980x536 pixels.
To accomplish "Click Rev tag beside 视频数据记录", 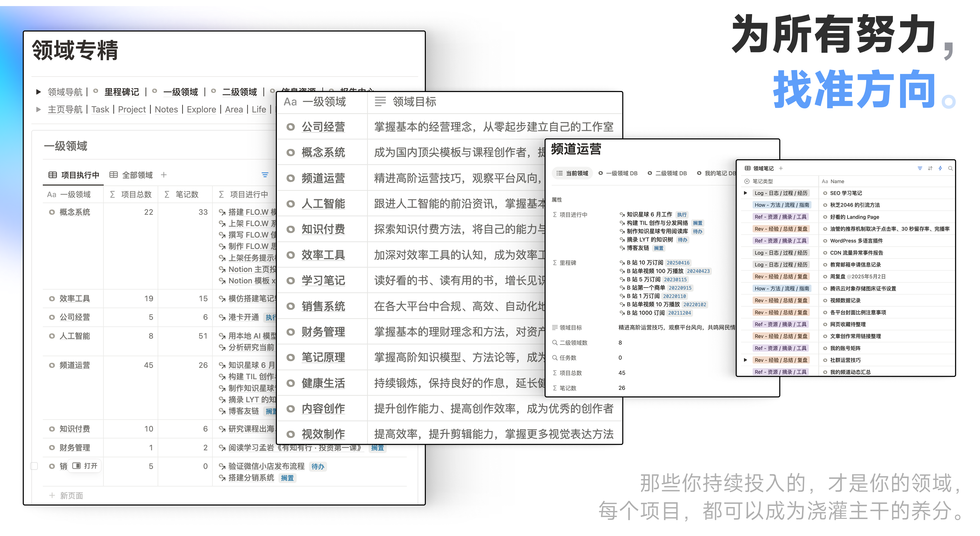I will coord(781,300).
